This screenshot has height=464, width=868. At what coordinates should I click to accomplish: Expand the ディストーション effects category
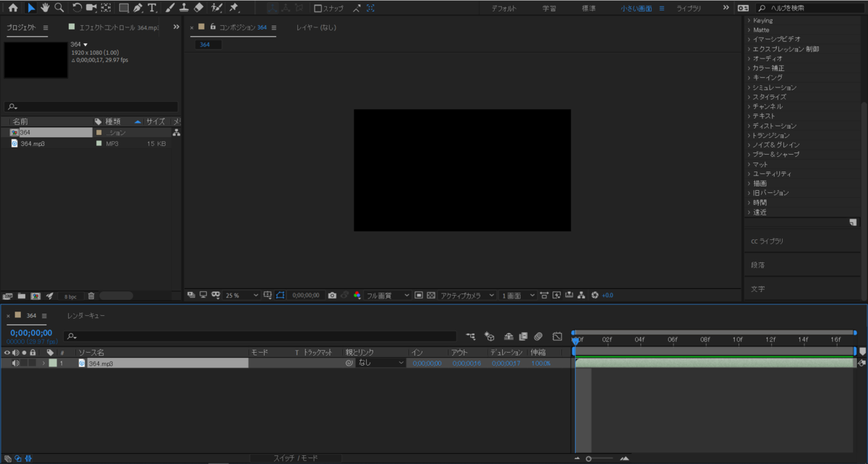click(x=749, y=126)
